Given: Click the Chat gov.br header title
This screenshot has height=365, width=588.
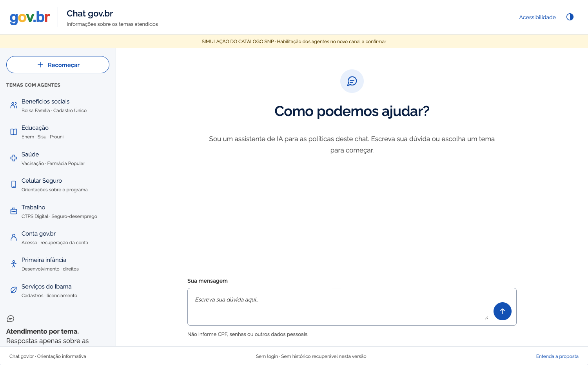Looking at the screenshot, I should (x=90, y=13).
